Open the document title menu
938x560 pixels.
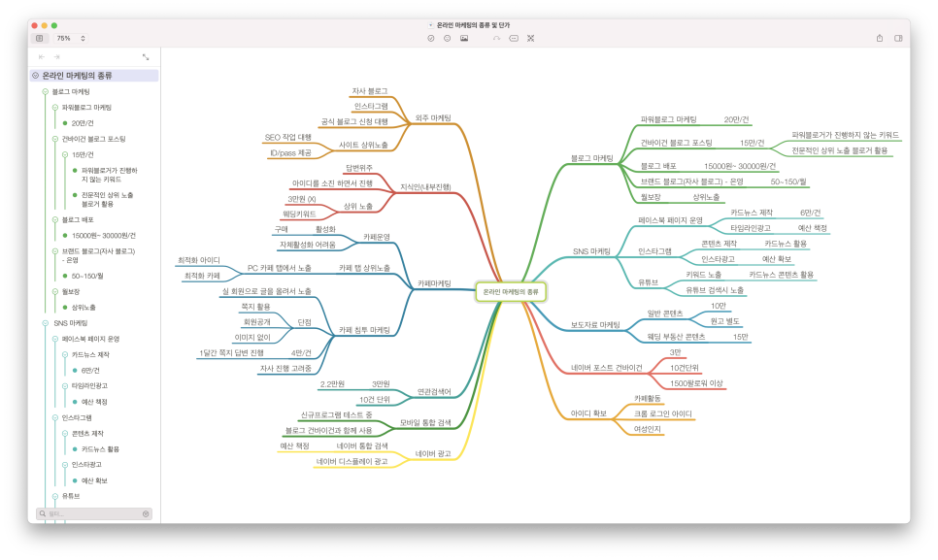(470, 25)
